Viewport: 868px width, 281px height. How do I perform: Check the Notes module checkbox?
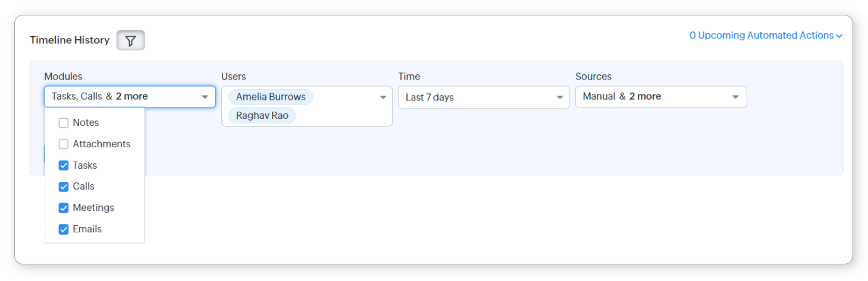coord(64,123)
